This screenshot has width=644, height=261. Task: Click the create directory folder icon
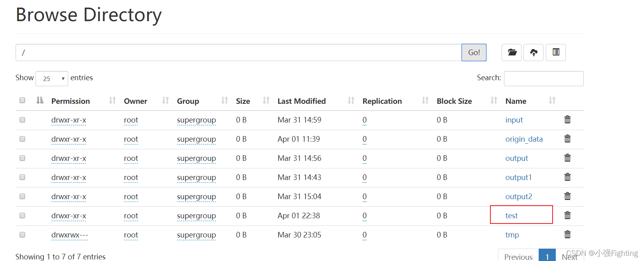pyautogui.click(x=512, y=52)
